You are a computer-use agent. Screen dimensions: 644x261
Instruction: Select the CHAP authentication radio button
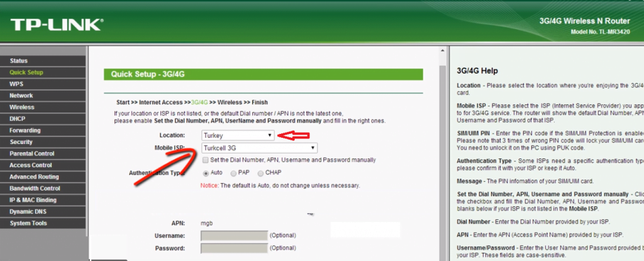pos(260,173)
